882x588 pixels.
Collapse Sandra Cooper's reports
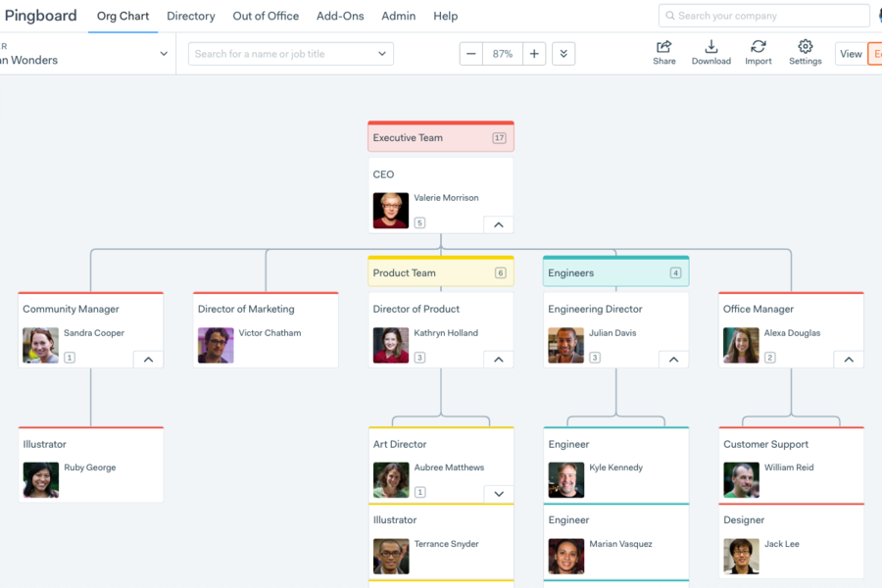tap(148, 360)
